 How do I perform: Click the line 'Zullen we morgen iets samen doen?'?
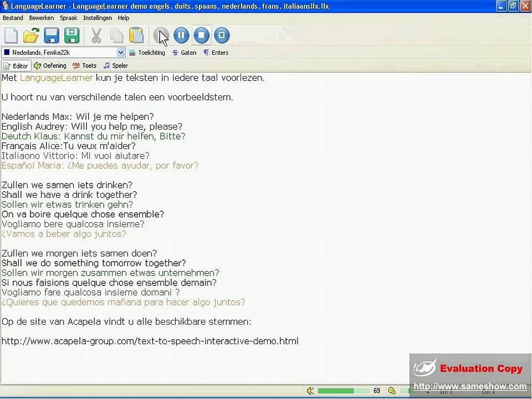coord(79,253)
